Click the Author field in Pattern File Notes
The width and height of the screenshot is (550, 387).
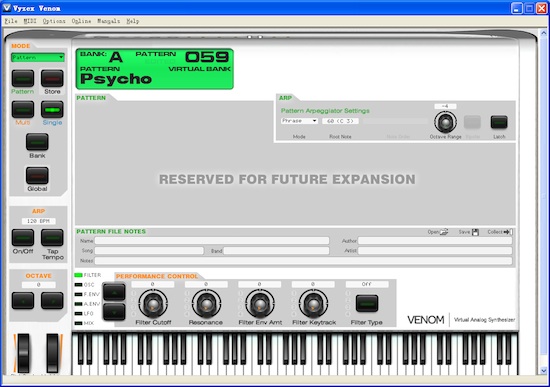click(x=435, y=241)
